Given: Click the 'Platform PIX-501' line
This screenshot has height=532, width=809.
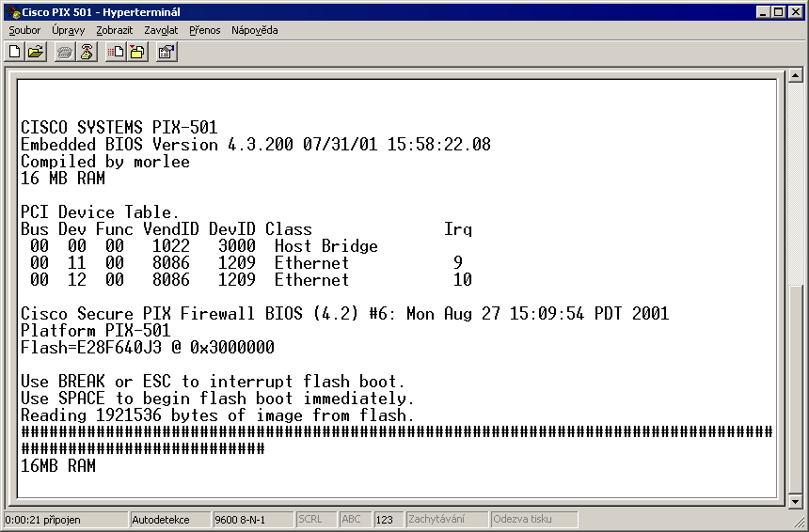Looking at the screenshot, I should pos(95,331).
